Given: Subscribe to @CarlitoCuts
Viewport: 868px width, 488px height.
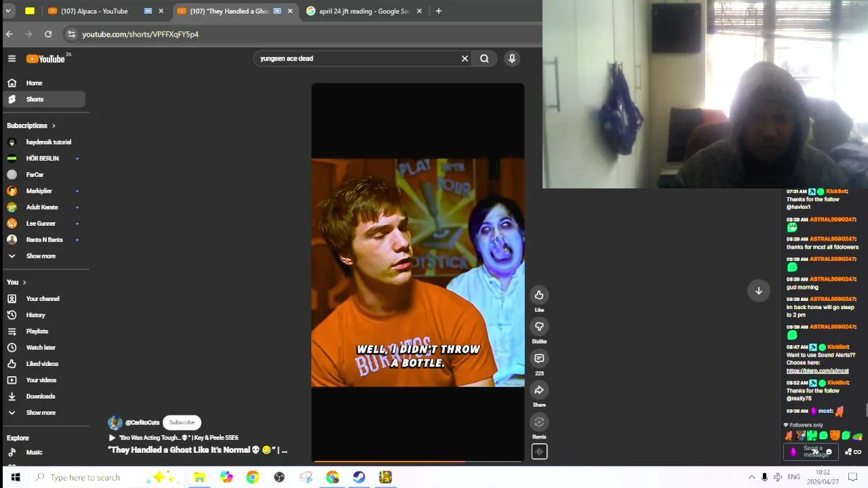Looking at the screenshot, I should pos(182,422).
